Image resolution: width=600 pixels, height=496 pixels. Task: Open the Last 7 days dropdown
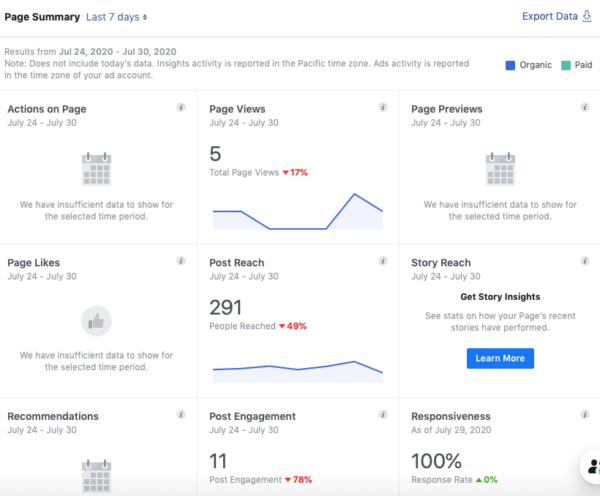point(116,17)
